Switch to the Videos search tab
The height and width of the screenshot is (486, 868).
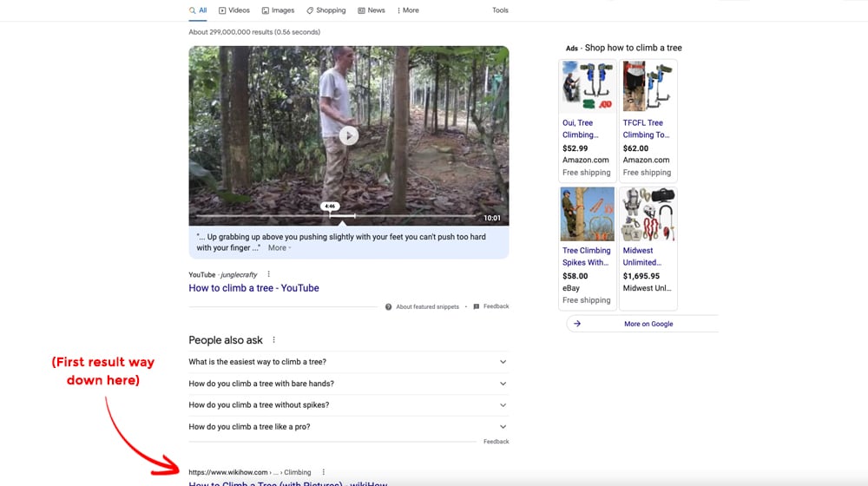point(234,10)
